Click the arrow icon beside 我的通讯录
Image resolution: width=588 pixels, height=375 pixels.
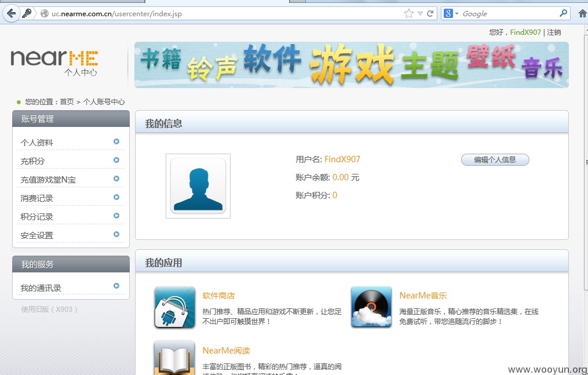coord(116,286)
